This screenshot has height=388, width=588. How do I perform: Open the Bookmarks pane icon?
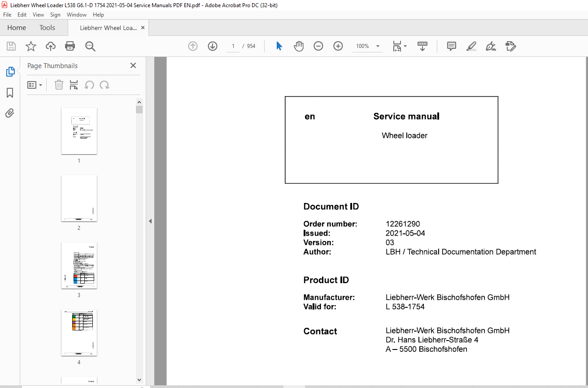coord(10,93)
